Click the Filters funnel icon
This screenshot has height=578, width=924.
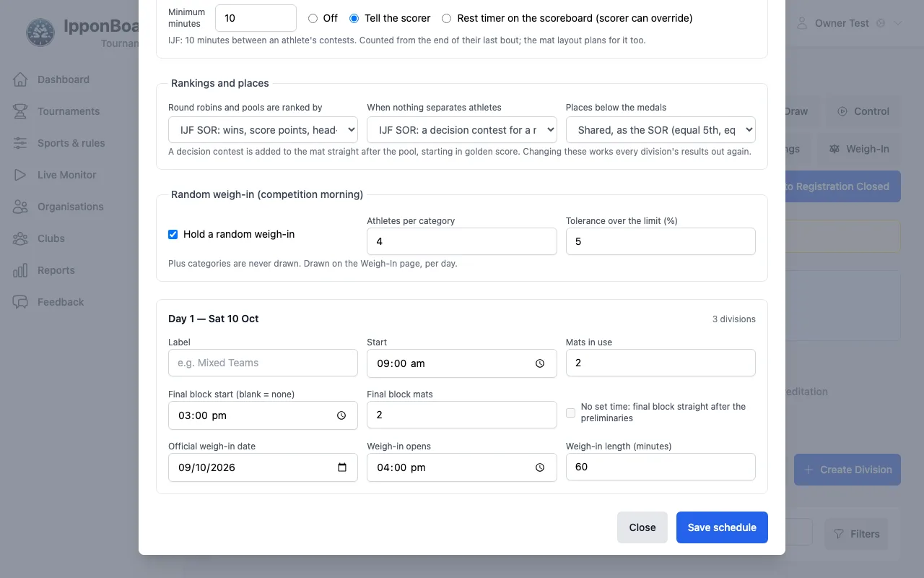pos(839,534)
